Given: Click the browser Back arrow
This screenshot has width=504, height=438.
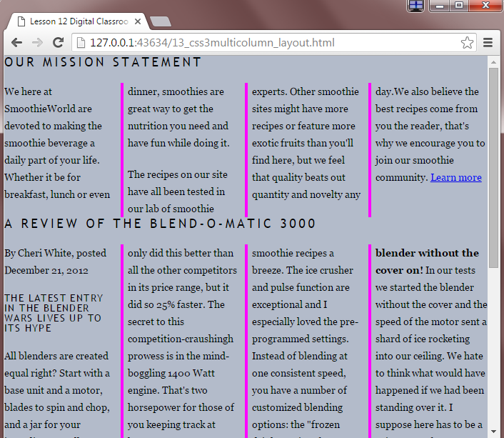Looking at the screenshot, I should click(x=16, y=43).
